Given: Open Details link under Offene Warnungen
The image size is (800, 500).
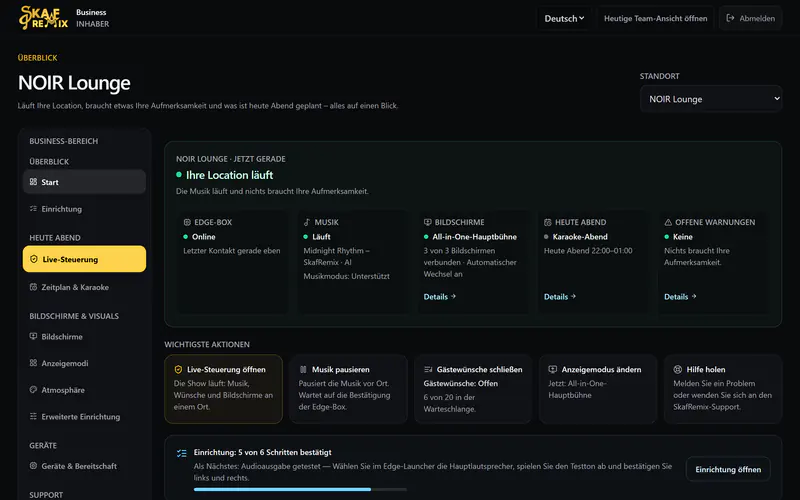Looking at the screenshot, I should pyautogui.click(x=680, y=296).
